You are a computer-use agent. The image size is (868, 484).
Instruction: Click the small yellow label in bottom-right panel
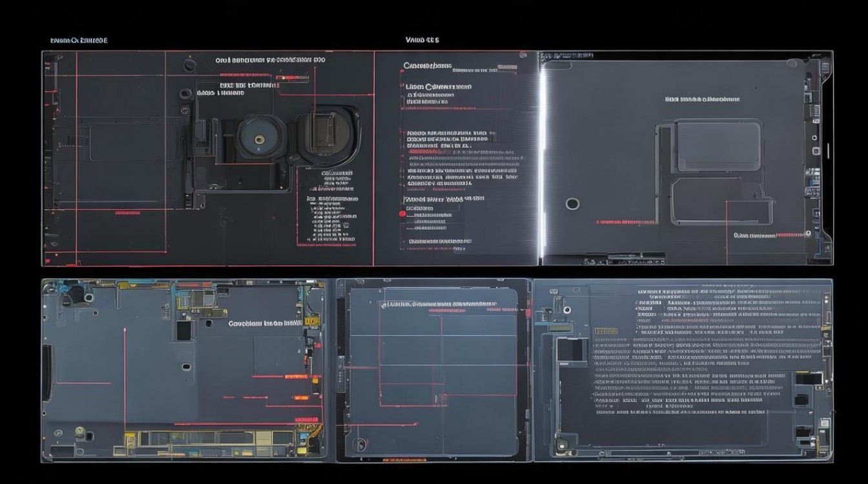(604, 331)
